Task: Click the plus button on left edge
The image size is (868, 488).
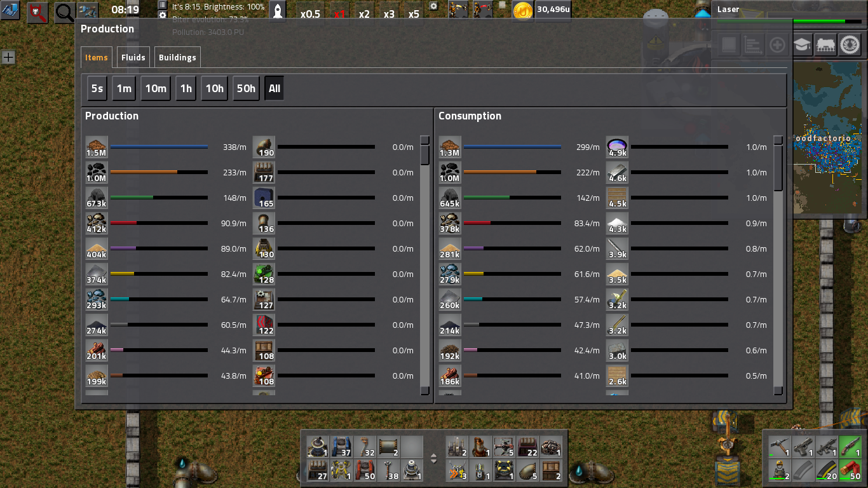Action: pyautogui.click(x=8, y=57)
